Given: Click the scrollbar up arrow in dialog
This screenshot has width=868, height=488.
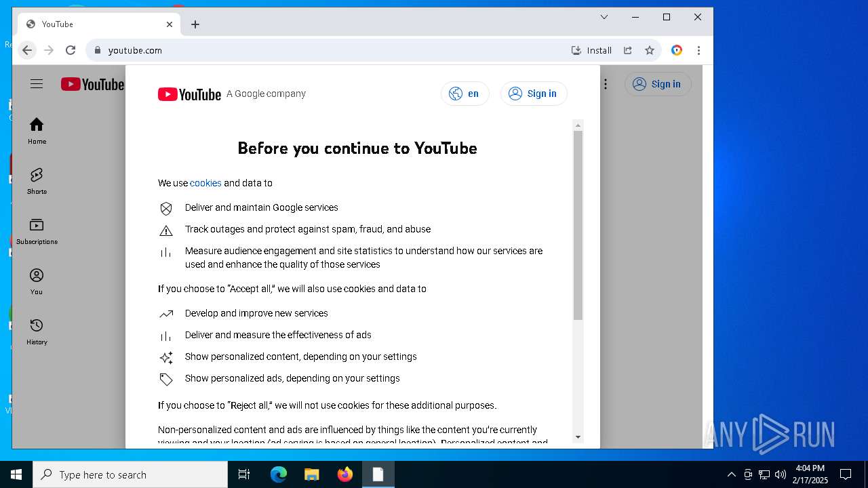Looking at the screenshot, I should pos(578,125).
